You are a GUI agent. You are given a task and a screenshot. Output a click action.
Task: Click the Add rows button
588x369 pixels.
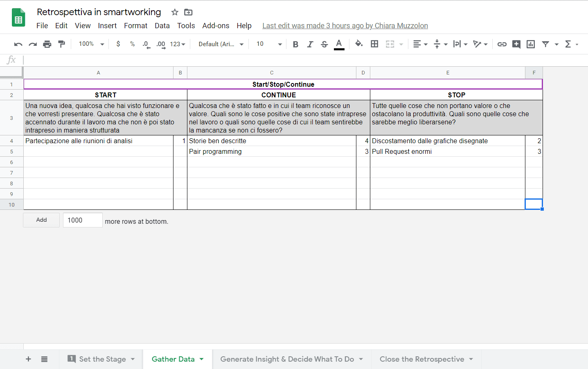pos(41,220)
